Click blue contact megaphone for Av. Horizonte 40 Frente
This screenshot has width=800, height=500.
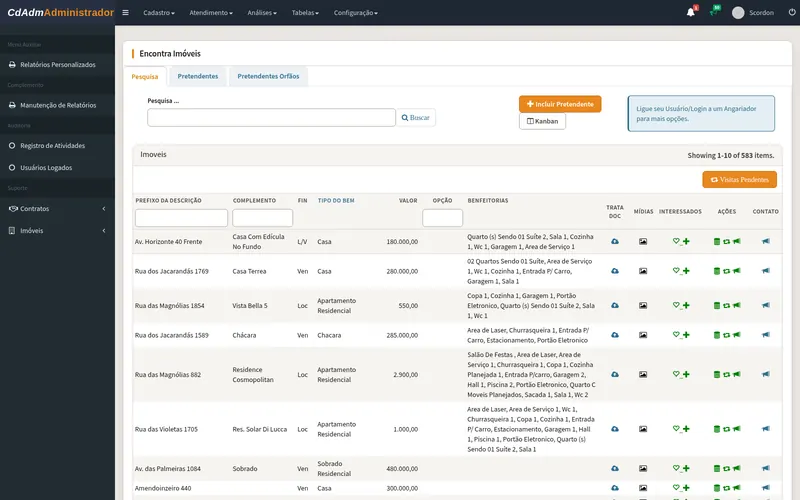pos(766,241)
